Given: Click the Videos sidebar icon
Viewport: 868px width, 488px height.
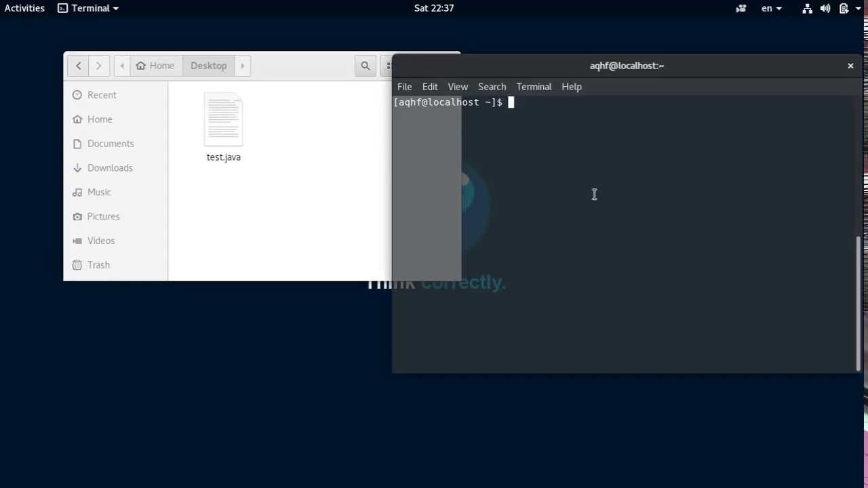Looking at the screenshot, I should (77, 241).
